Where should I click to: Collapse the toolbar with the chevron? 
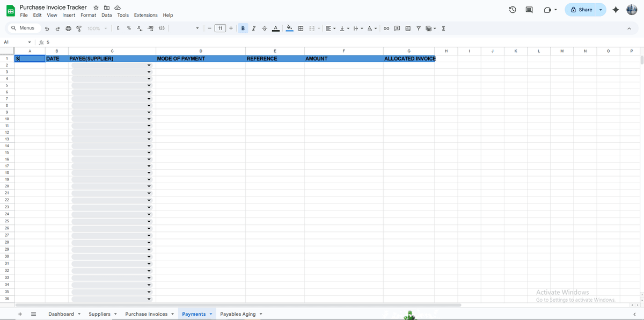point(629,28)
